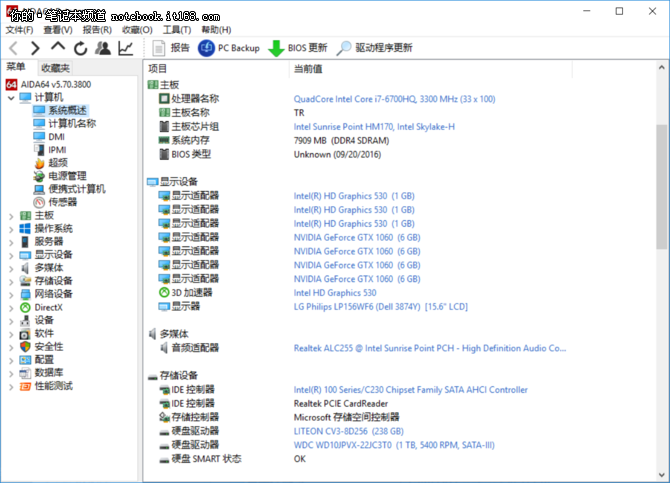Click the 数据库 tree item icon
The image size is (670, 483).
[25, 373]
